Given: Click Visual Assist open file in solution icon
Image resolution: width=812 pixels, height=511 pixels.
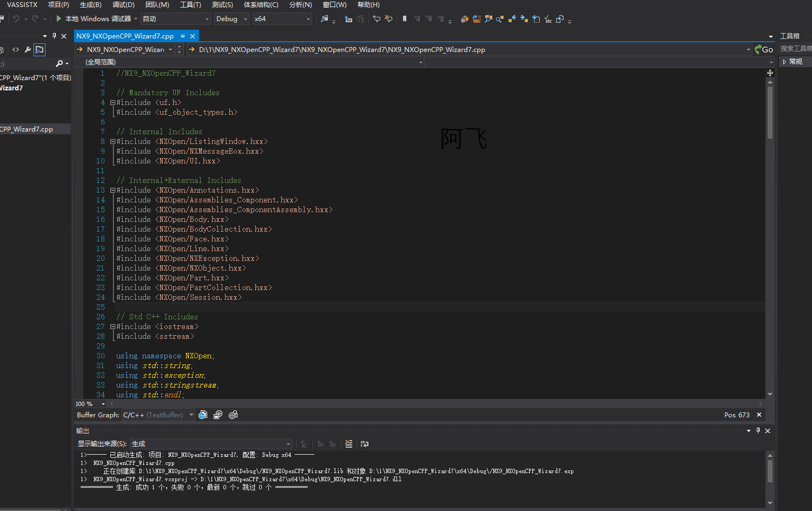Looking at the screenshot, I should pyautogui.click(x=476, y=19).
